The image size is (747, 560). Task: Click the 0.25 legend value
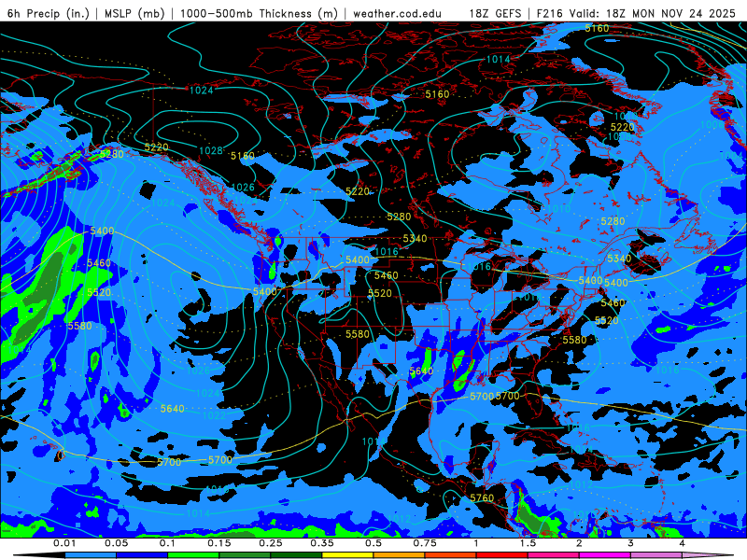pos(271,543)
